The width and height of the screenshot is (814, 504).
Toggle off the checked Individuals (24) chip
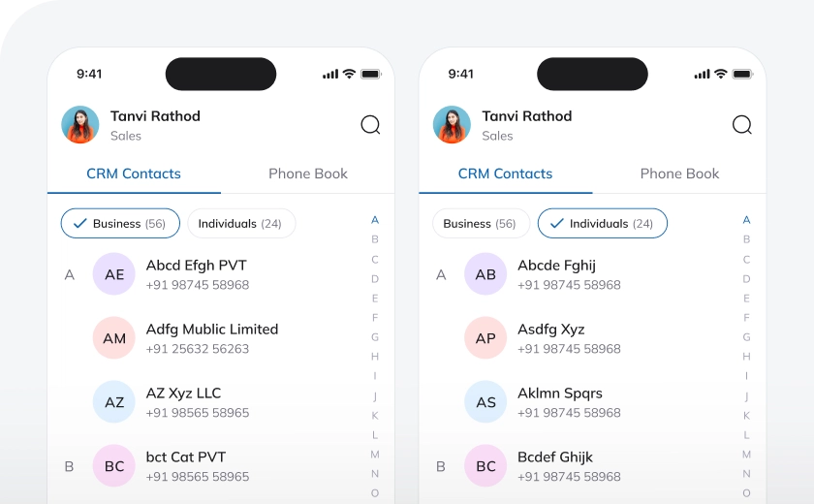(x=602, y=224)
